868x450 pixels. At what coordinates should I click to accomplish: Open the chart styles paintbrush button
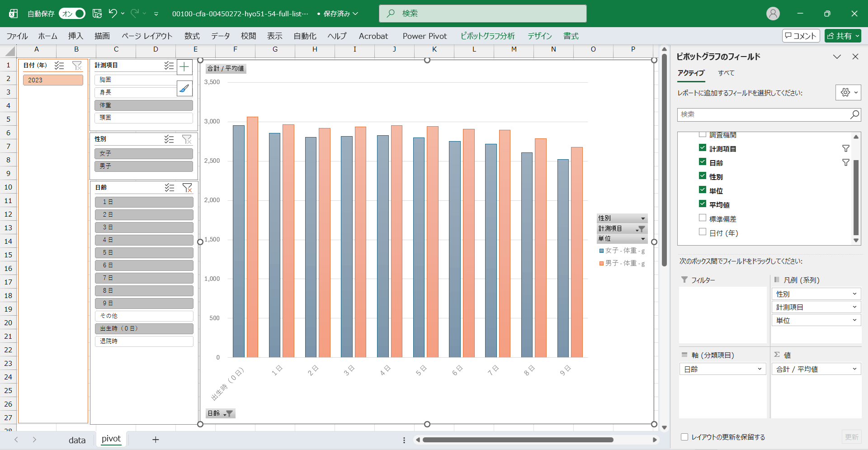(x=184, y=89)
